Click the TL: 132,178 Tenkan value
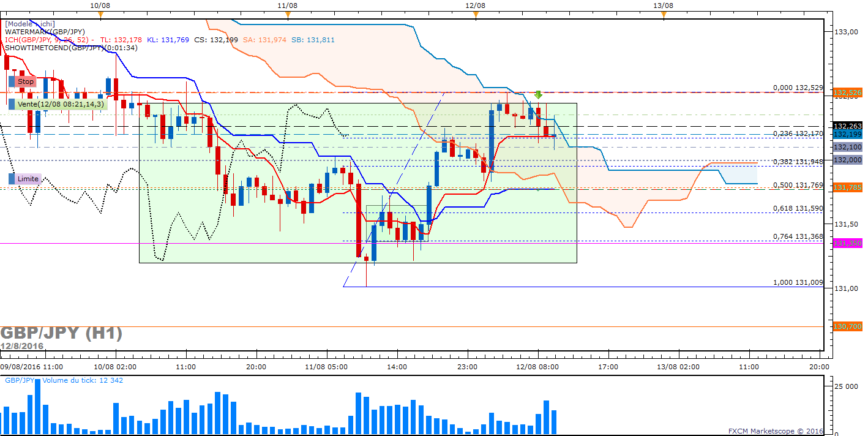The height and width of the screenshot is (436, 868). [x=121, y=40]
